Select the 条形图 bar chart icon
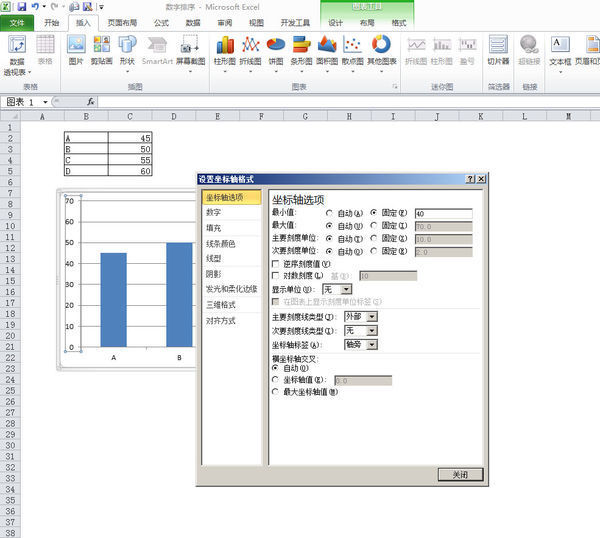 tap(302, 50)
